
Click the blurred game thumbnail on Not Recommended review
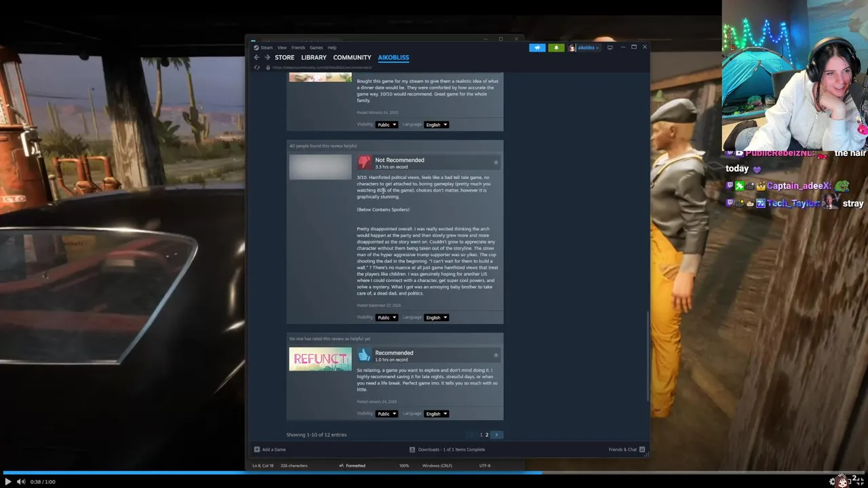point(320,167)
